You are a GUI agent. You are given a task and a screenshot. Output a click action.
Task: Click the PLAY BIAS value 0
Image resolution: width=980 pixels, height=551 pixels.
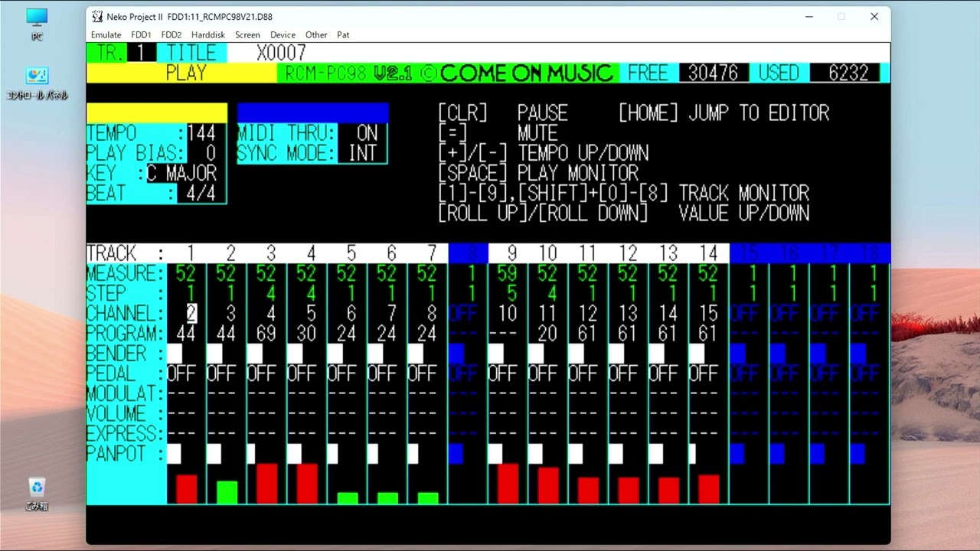[210, 153]
